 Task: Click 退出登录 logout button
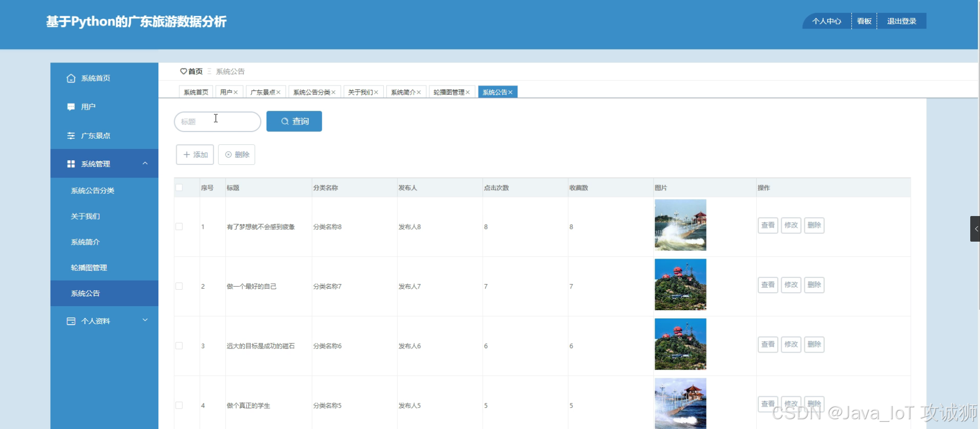tap(902, 21)
